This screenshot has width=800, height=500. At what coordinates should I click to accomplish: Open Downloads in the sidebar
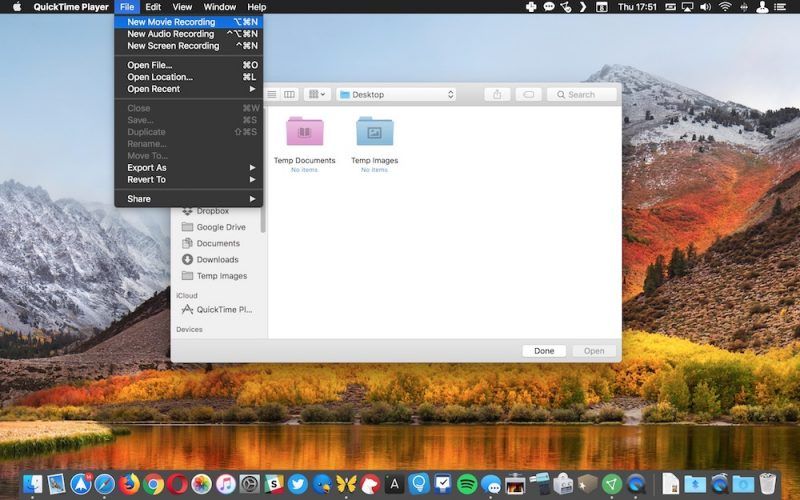click(x=217, y=260)
